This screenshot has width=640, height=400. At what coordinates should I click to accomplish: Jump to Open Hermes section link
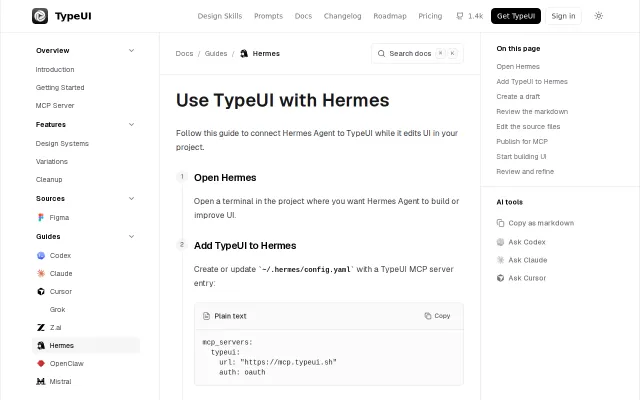tap(518, 67)
